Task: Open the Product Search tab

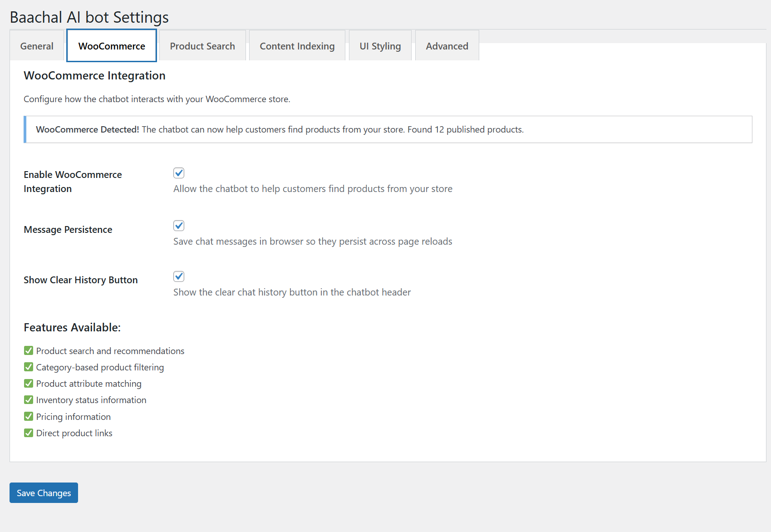Action: (202, 46)
